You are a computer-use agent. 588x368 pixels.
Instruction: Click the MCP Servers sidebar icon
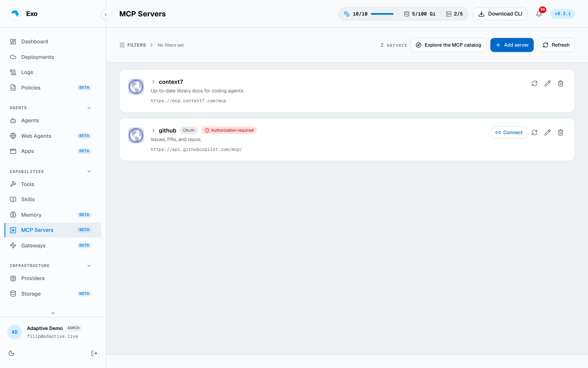tap(13, 230)
